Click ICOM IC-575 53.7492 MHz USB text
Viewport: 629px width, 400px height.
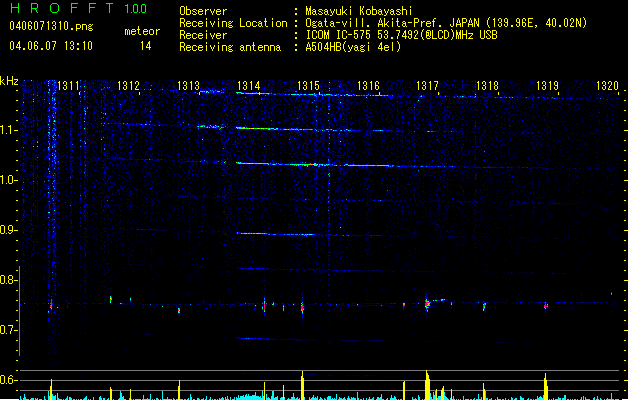pyautogui.click(x=402, y=35)
